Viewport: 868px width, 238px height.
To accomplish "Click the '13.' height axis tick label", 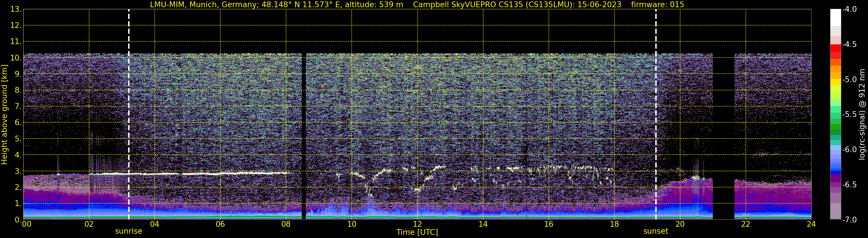I will [16, 10].
